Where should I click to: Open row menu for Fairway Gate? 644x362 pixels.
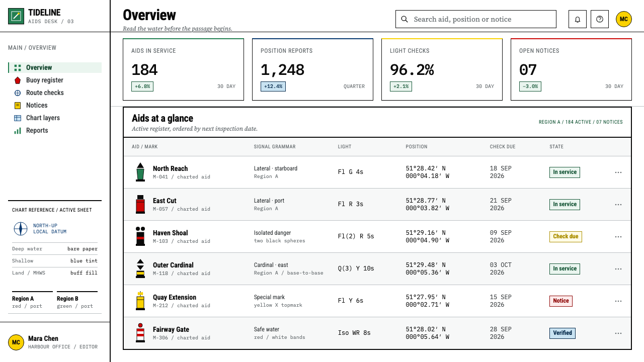(x=618, y=333)
